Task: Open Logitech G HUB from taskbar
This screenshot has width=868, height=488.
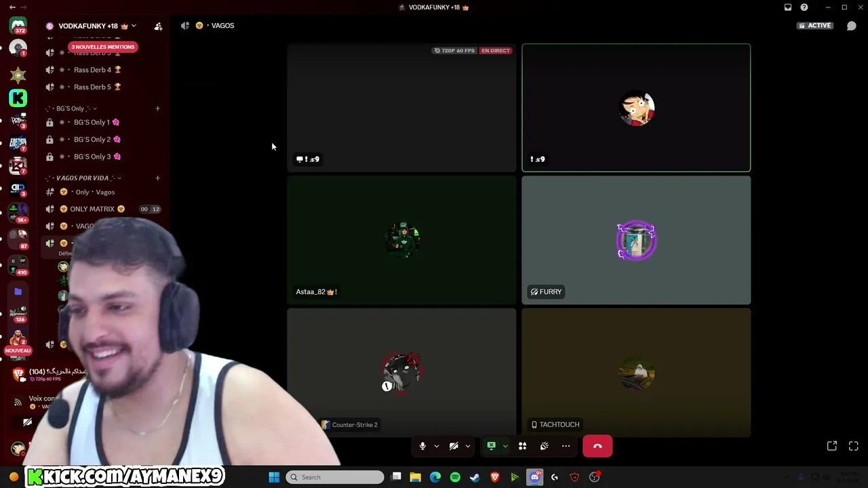Action: [555, 477]
